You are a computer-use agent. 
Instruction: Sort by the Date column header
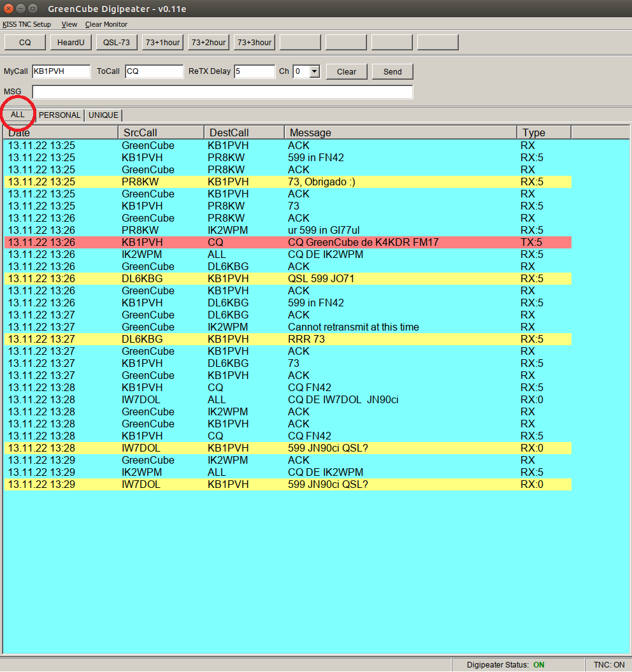(x=61, y=133)
